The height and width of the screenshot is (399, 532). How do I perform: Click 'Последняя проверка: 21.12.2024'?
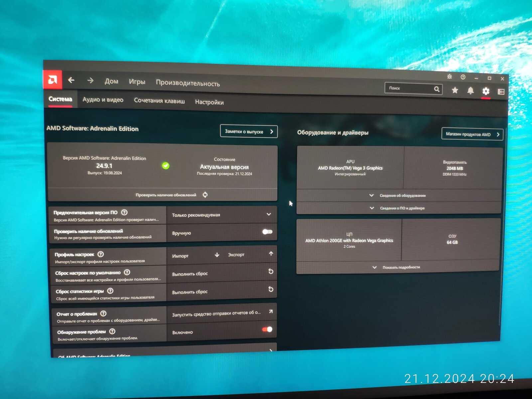click(224, 174)
